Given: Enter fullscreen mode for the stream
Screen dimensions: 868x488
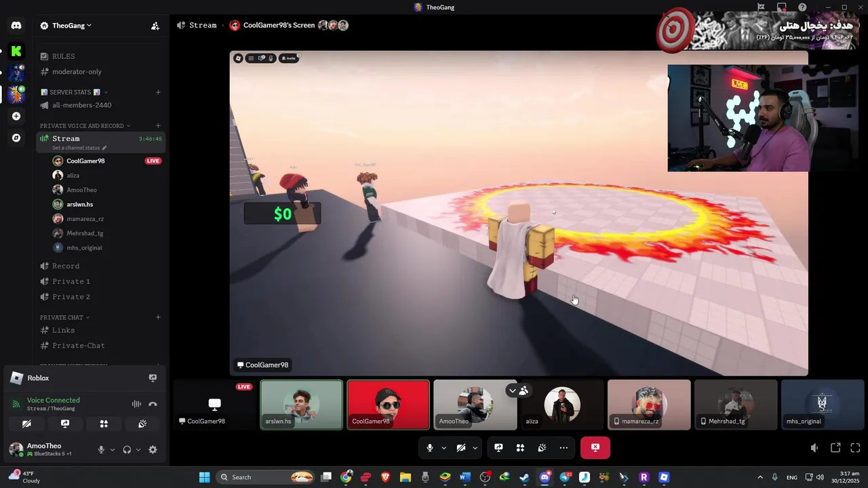Looking at the screenshot, I should click(855, 447).
